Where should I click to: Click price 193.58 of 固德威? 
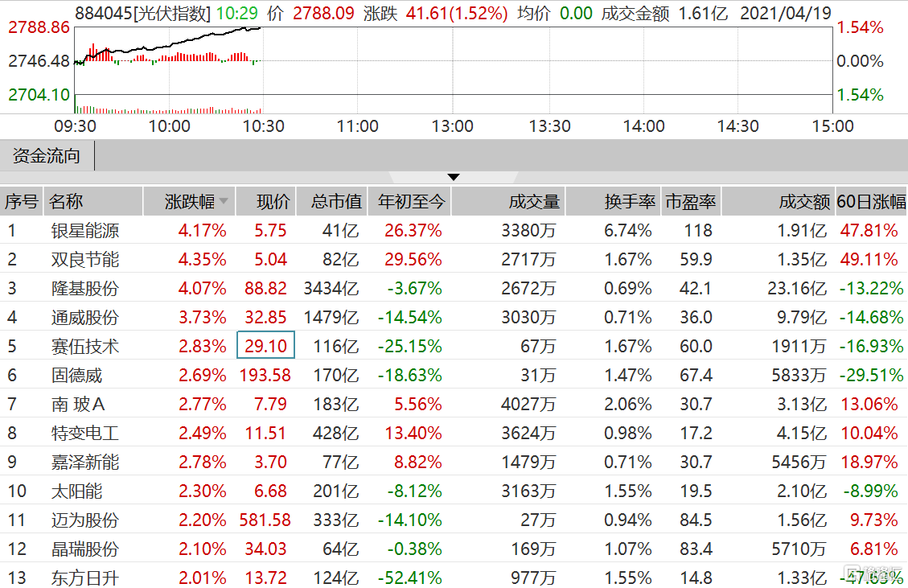265,376
